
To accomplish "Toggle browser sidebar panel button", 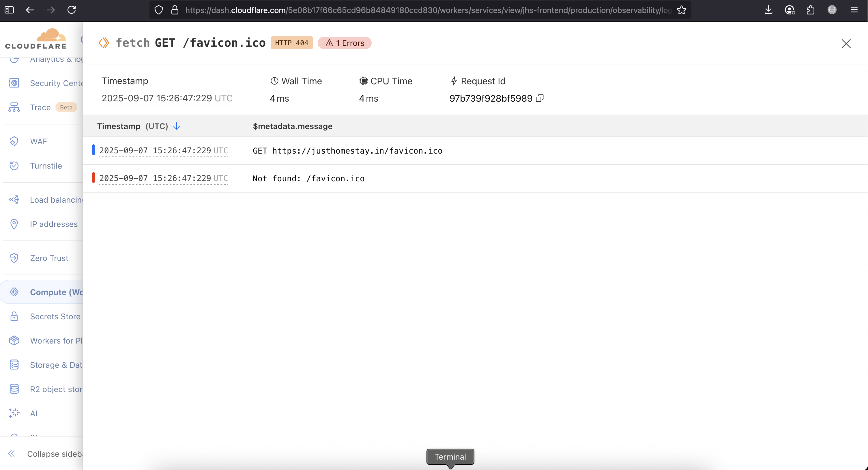I will point(9,10).
